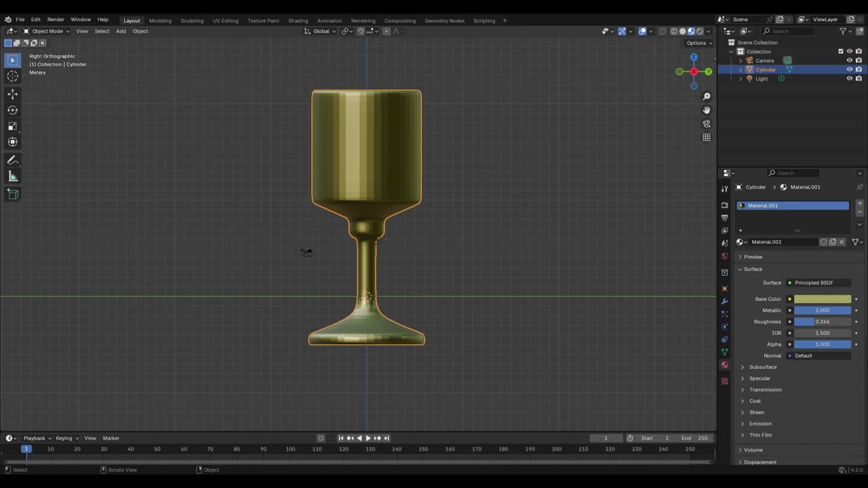
Task: Open the World properties tab
Action: pyautogui.click(x=724, y=256)
